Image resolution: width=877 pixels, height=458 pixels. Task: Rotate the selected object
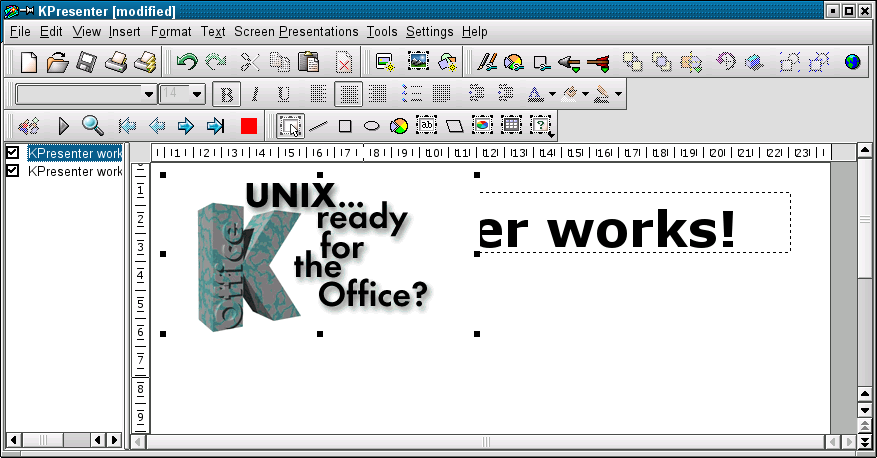pos(725,62)
